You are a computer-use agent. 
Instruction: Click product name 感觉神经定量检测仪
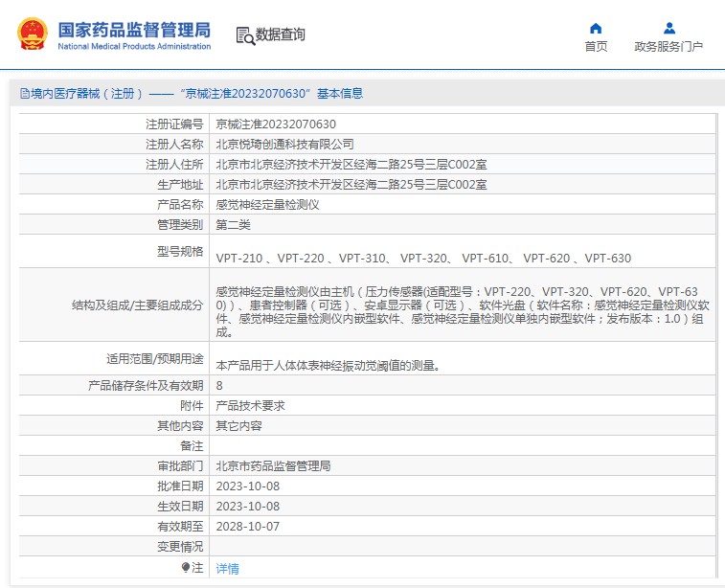pyautogui.click(x=267, y=205)
